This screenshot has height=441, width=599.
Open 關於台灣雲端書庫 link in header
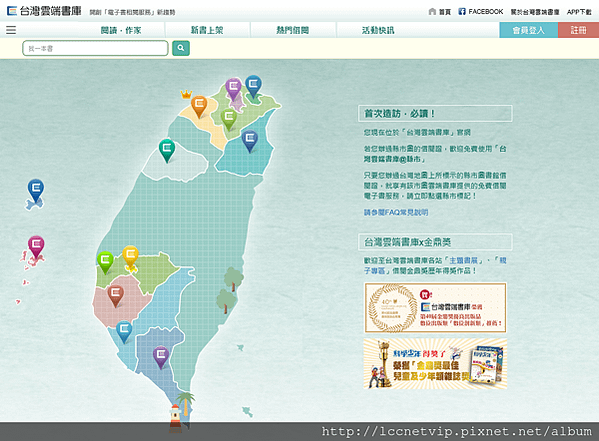[x=535, y=12]
